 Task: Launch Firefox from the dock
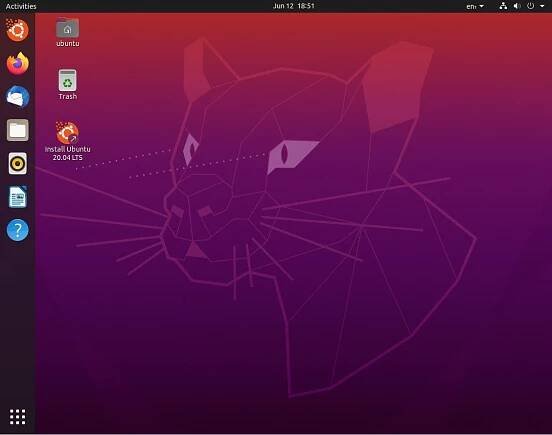(x=17, y=64)
